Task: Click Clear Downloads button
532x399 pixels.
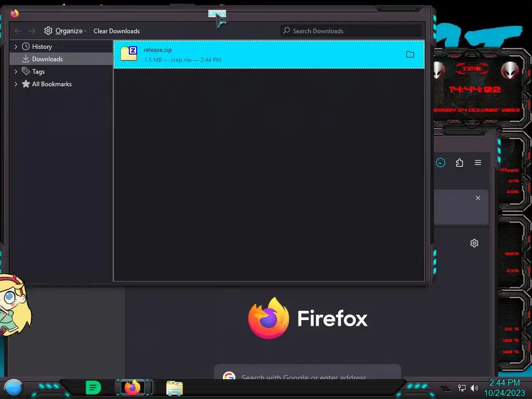Action: click(x=117, y=31)
